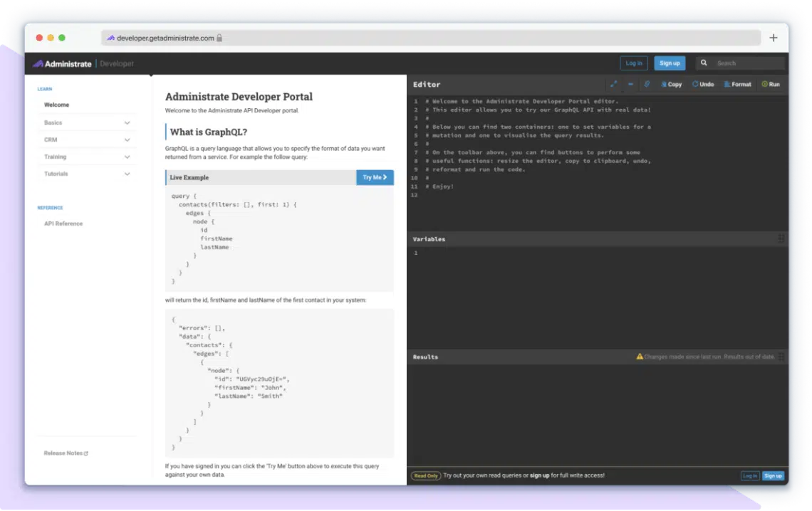Click the Sign up button in header
Screen dimensions: 812x511
670,63
